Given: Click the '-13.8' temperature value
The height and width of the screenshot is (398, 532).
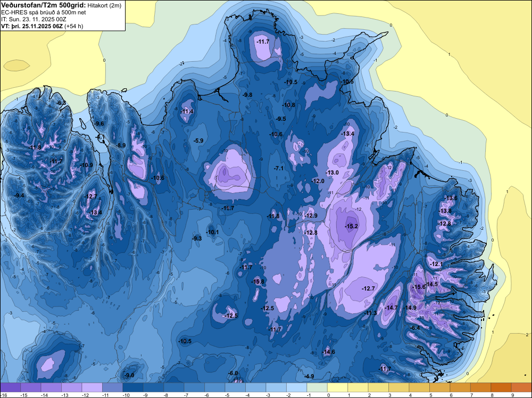Looking at the screenshot, I should point(445,211).
